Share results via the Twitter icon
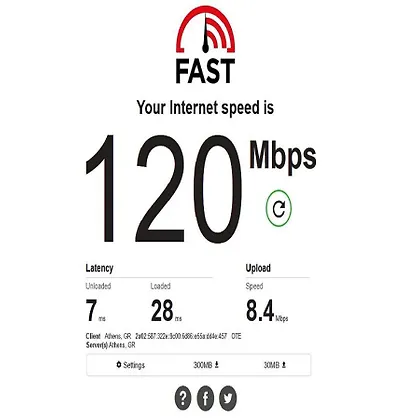The width and height of the screenshot is (420, 420). click(228, 398)
